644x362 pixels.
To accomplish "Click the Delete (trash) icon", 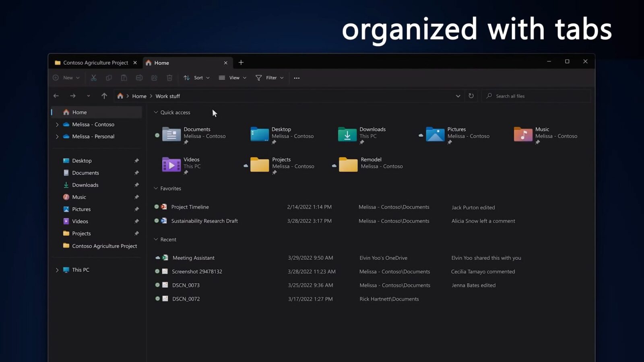I will tap(169, 78).
